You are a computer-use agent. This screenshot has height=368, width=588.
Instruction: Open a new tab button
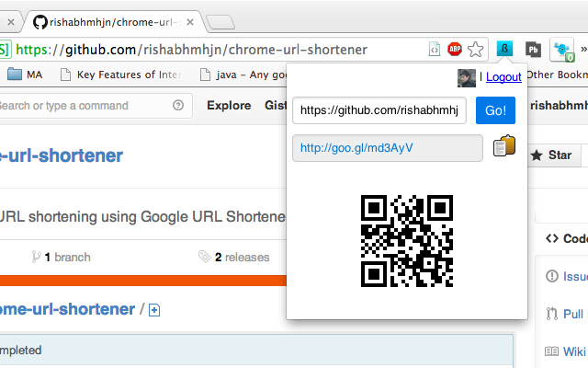coord(220,22)
